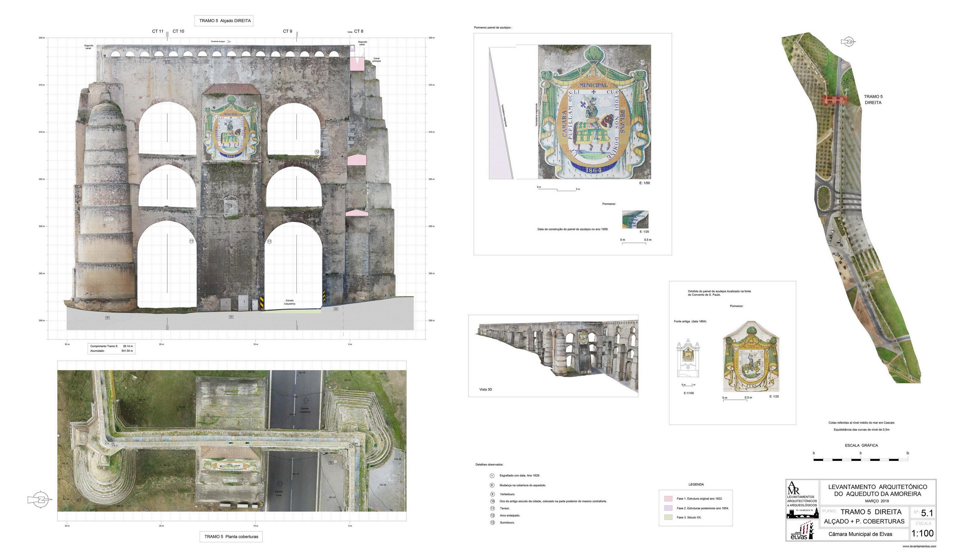This screenshot has width=962, height=560.
Task: Click the Fase 3 green legend swatch
Action: (668, 517)
